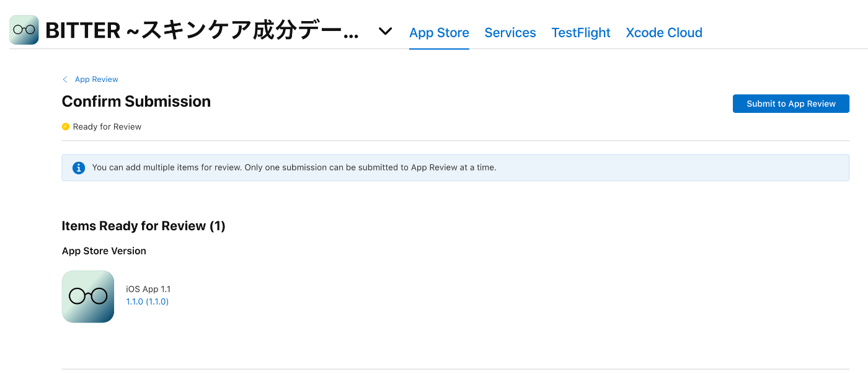The height and width of the screenshot is (374, 868).
Task: Click the large glasses app icon thumbnail
Action: (x=88, y=296)
